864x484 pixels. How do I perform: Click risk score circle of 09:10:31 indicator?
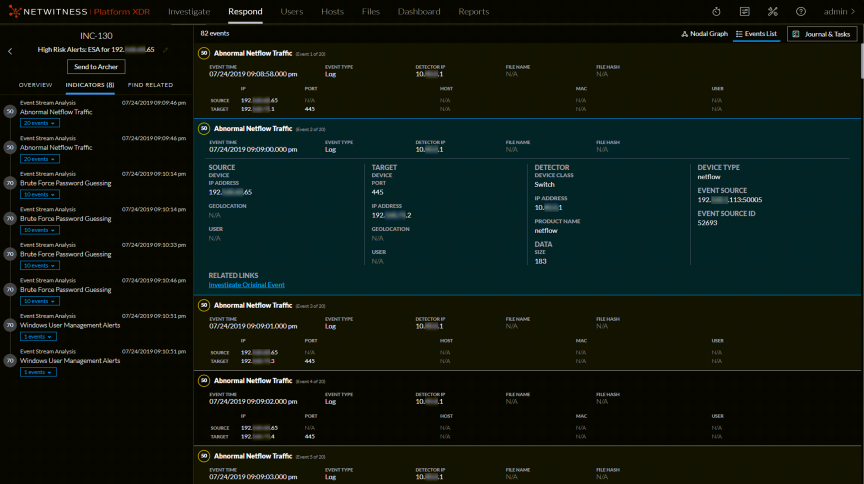[10, 325]
